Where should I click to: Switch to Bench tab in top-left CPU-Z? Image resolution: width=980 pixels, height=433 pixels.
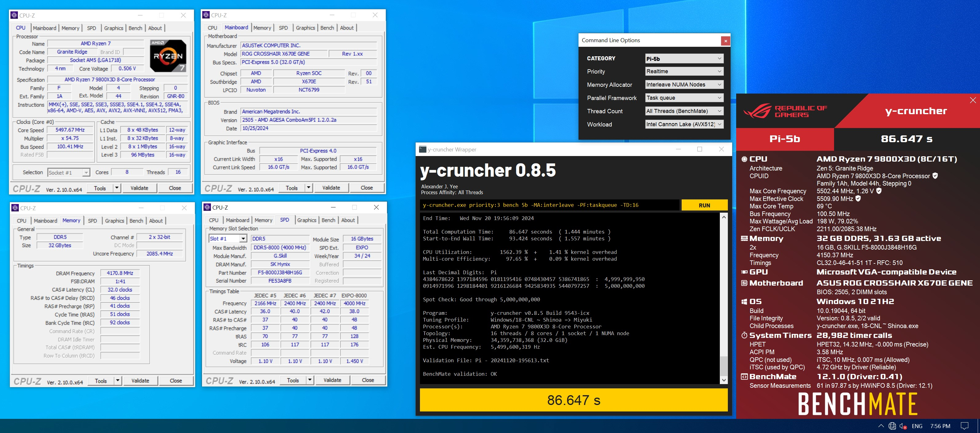pyautogui.click(x=135, y=28)
